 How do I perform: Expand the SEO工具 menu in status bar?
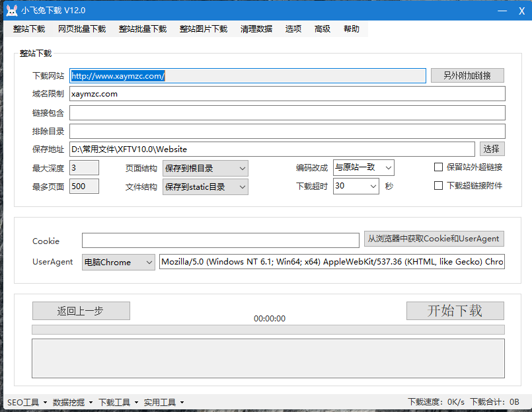(27, 402)
